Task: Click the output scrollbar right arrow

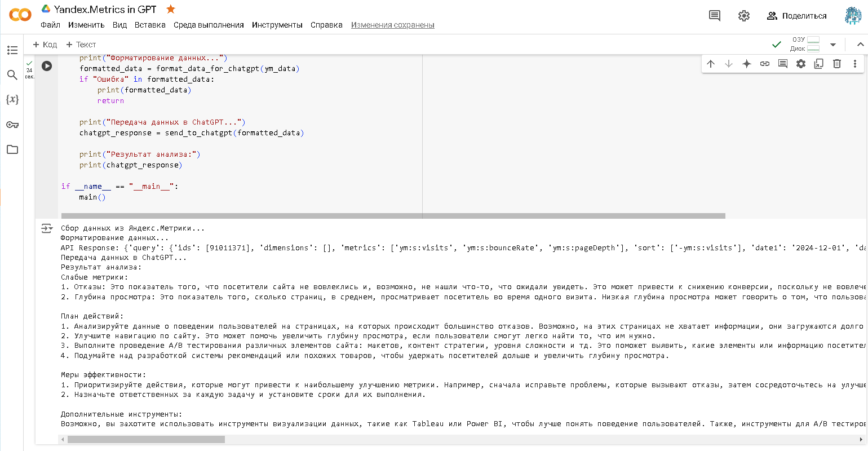Action: tap(861, 439)
